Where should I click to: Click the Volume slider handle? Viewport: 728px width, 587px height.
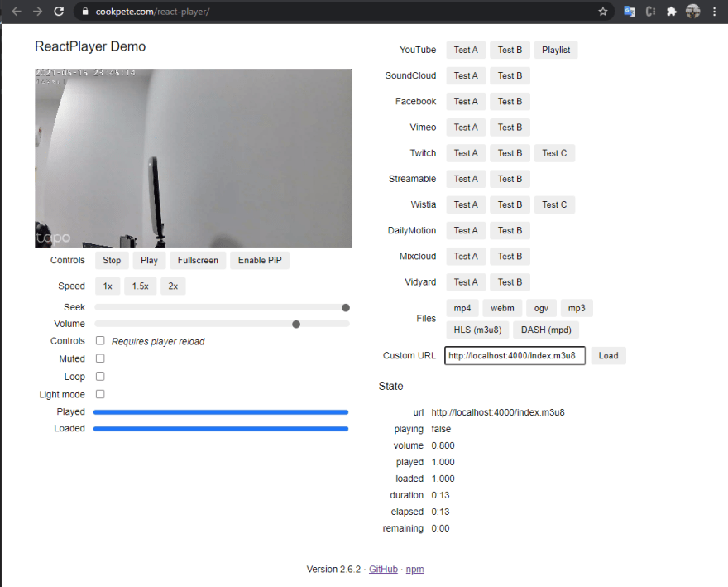tap(296, 324)
